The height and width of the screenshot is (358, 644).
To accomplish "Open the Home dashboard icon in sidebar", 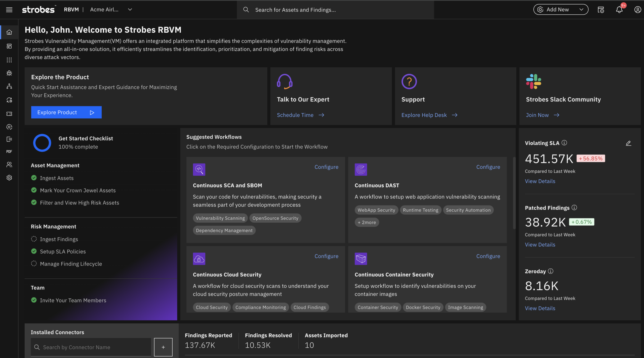I will tap(9, 32).
